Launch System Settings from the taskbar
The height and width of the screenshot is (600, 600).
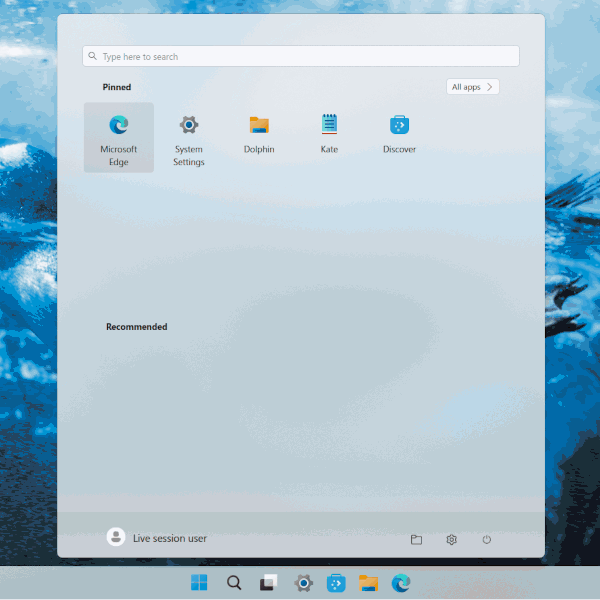pos(303,583)
